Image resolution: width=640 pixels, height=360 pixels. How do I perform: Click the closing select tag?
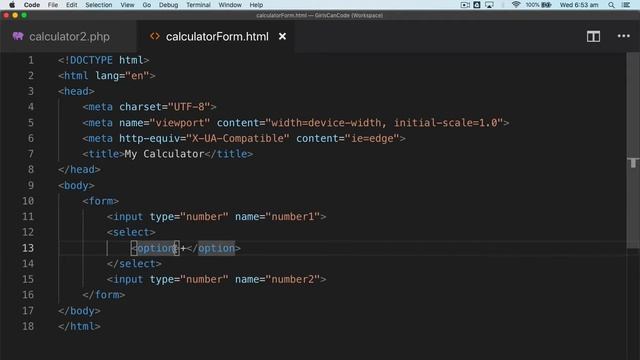pos(134,264)
